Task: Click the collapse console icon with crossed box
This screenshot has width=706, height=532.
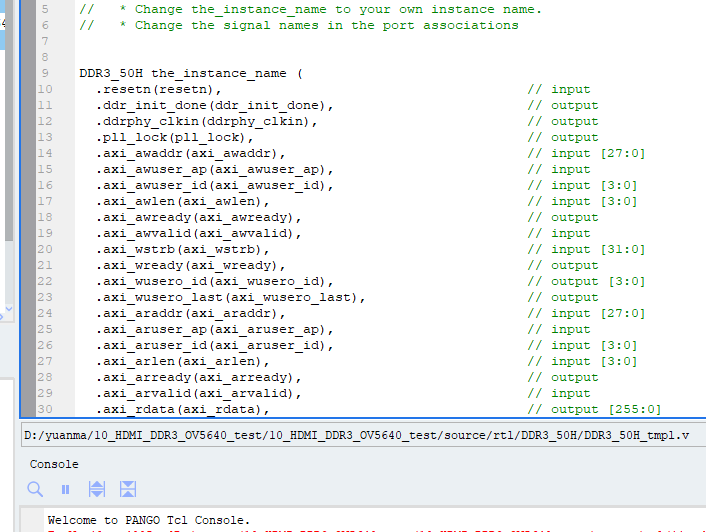Action: (128, 489)
